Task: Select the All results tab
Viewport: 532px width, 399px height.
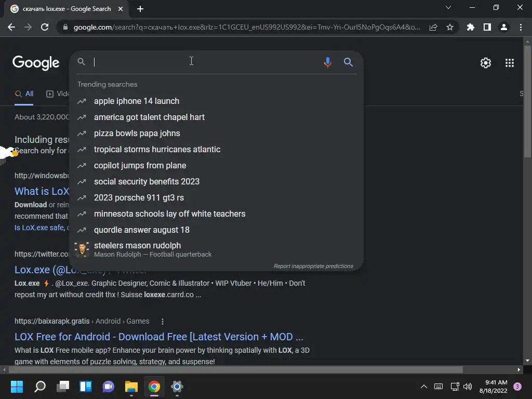Action: [x=24, y=94]
